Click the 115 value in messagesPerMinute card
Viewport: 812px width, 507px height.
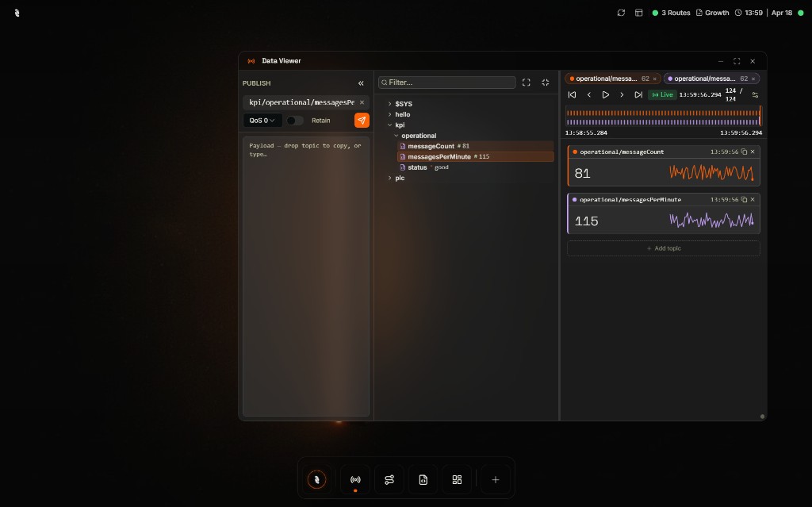click(x=586, y=221)
